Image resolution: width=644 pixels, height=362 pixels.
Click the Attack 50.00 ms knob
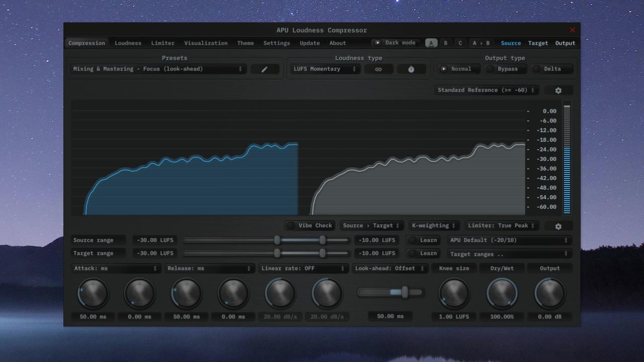(x=93, y=294)
